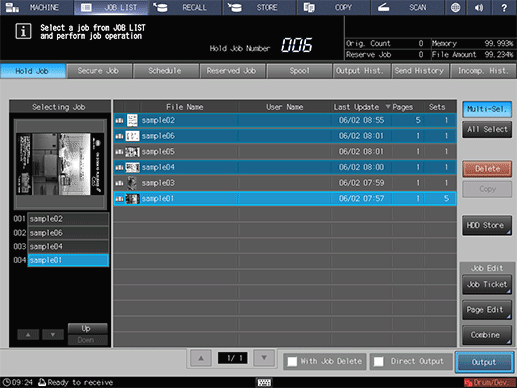Image resolution: width=517 pixels, height=388 pixels.
Task: Click the Combine button
Action: click(487, 335)
